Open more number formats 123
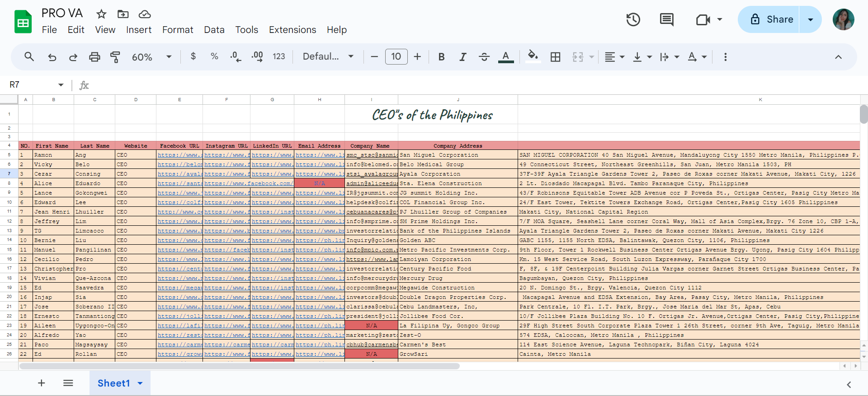 tap(279, 56)
